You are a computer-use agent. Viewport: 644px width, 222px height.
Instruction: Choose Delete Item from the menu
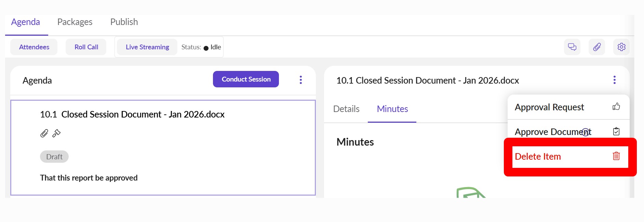[538, 157]
